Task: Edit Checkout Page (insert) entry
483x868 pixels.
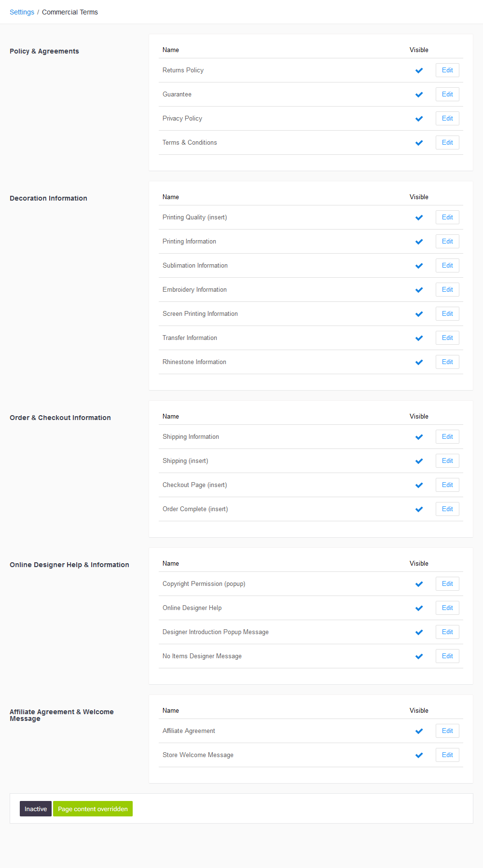Action: click(447, 485)
